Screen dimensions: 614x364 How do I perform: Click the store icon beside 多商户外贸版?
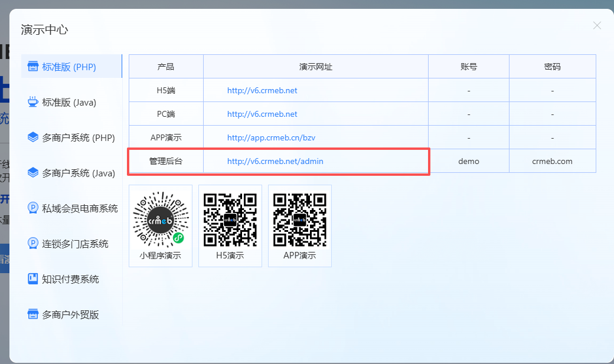coord(33,314)
